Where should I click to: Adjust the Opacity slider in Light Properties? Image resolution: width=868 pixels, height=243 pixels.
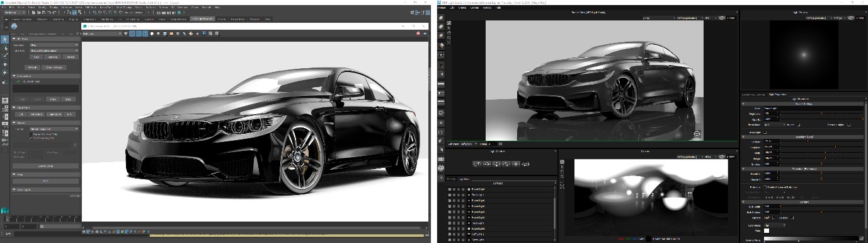822,119
